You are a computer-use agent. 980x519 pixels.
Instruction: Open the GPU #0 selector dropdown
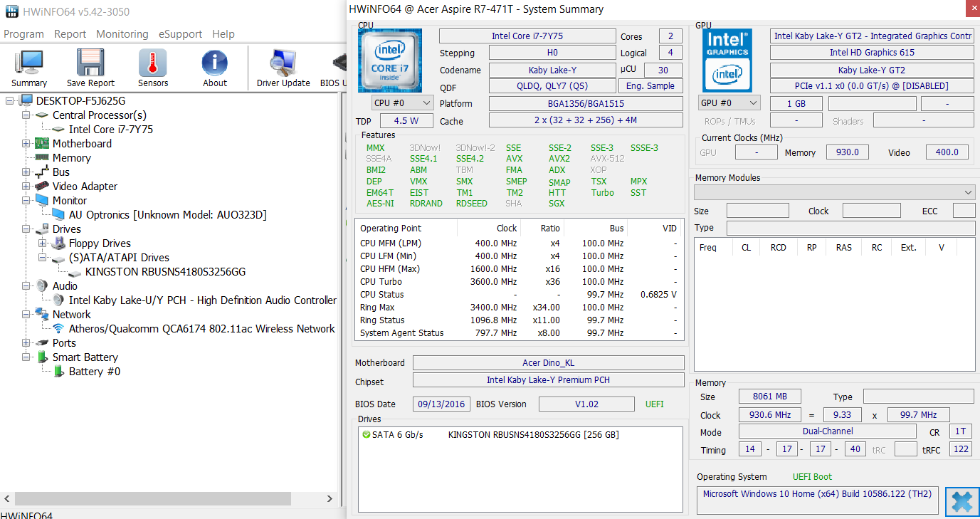click(x=729, y=103)
